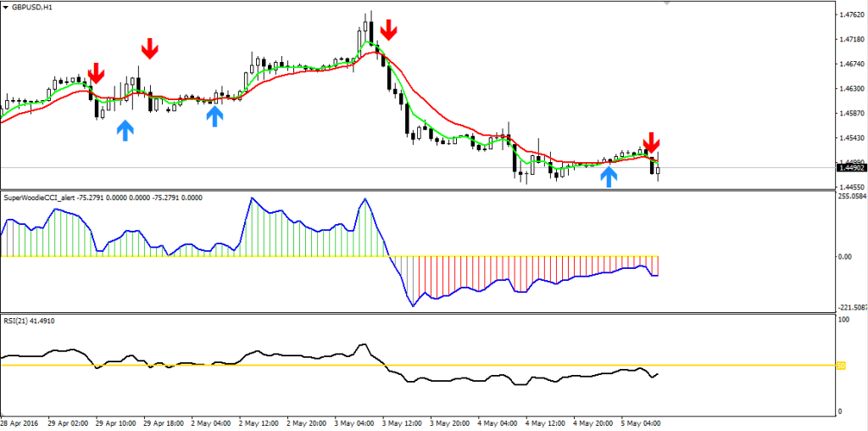868x431 pixels.
Task: Click the first red sell arrow near 29 Apr 10:00
Action: [96, 73]
